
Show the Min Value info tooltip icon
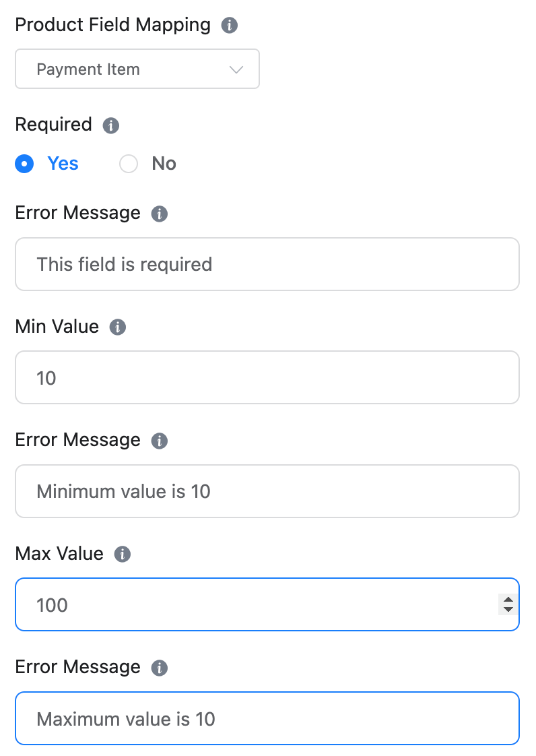tap(118, 327)
